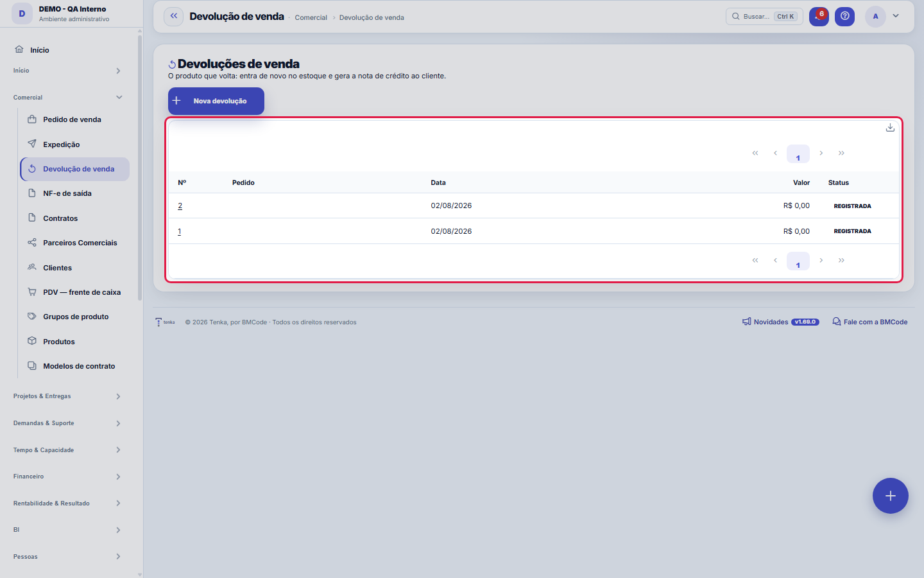Image resolution: width=924 pixels, height=578 pixels.
Task: Click the Buscar search field
Action: tap(764, 17)
